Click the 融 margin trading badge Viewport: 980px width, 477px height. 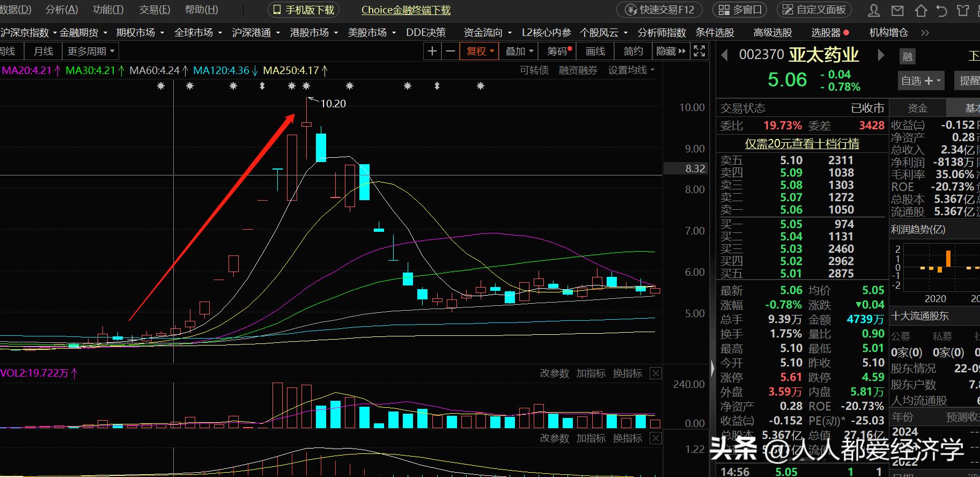908,56
